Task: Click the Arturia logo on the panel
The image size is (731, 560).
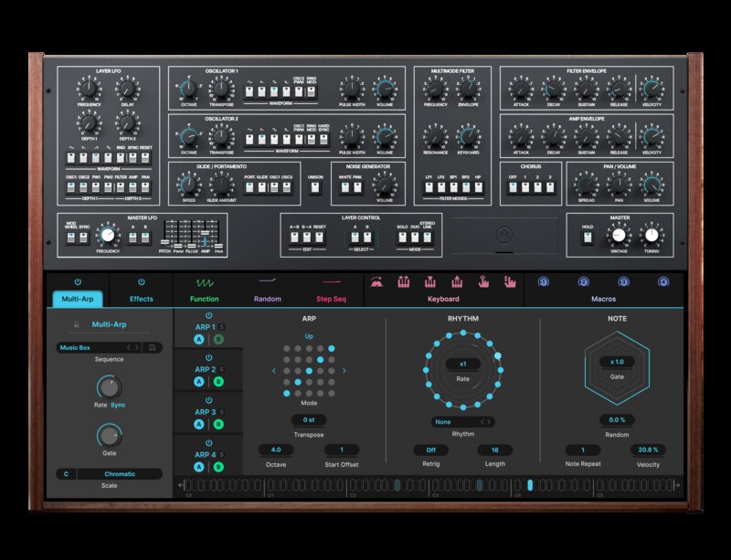Action: click(502, 234)
